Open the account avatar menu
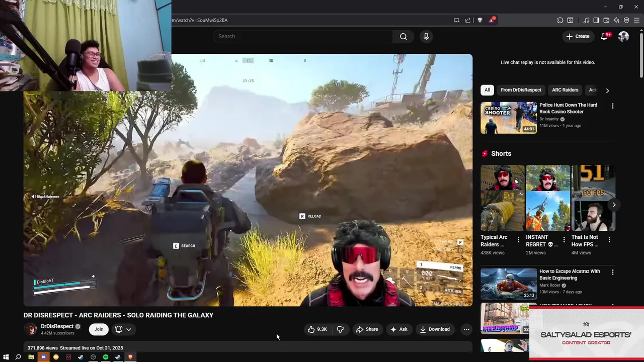Image resolution: width=644 pixels, height=362 pixels. tap(623, 36)
